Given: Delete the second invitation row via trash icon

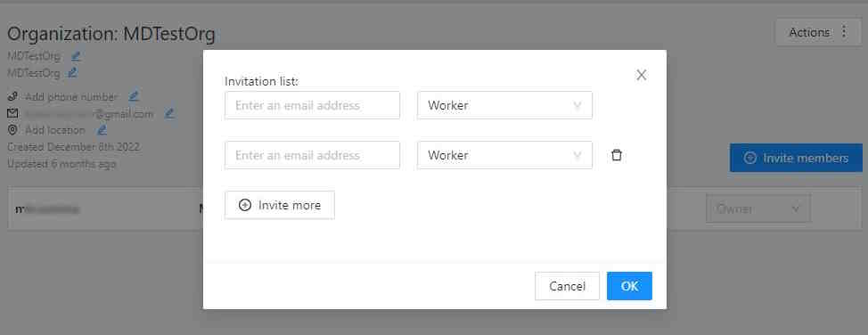Looking at the screenshot, I should pos(616,156).
